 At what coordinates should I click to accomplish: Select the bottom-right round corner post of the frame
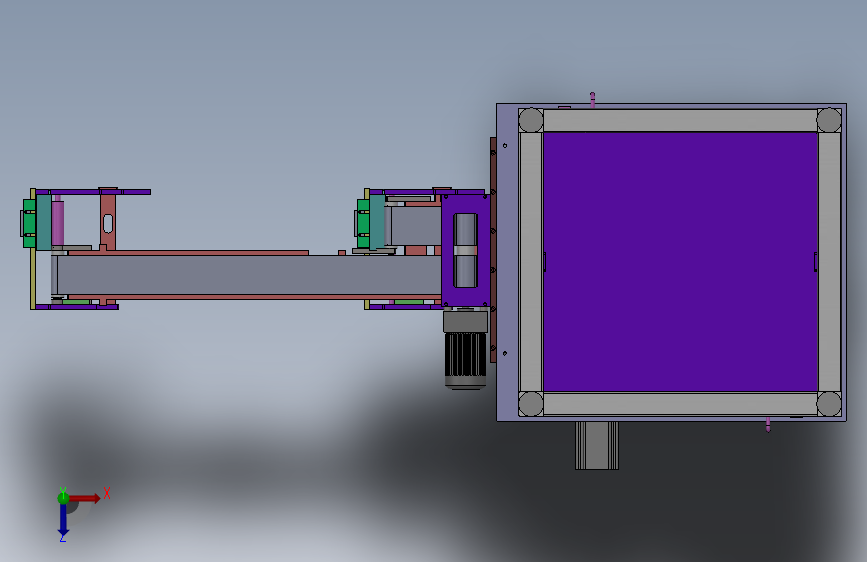[829, 404]
